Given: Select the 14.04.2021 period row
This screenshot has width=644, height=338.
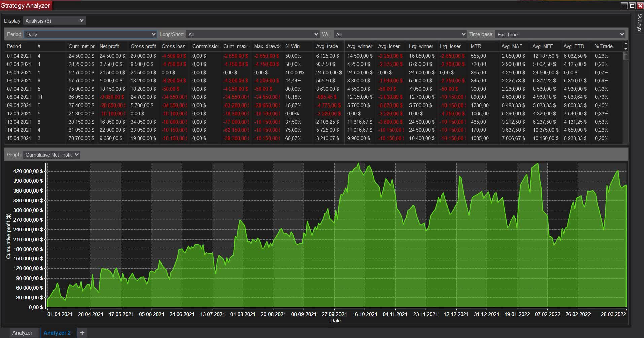Looking at the screenshot, I should point(314,130).
